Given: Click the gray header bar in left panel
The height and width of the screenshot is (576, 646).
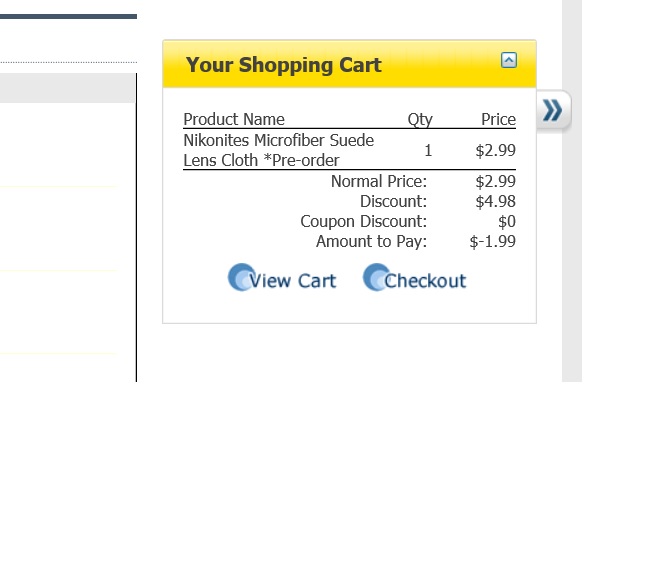Looking at the screenshot, I should pos(68,88).
